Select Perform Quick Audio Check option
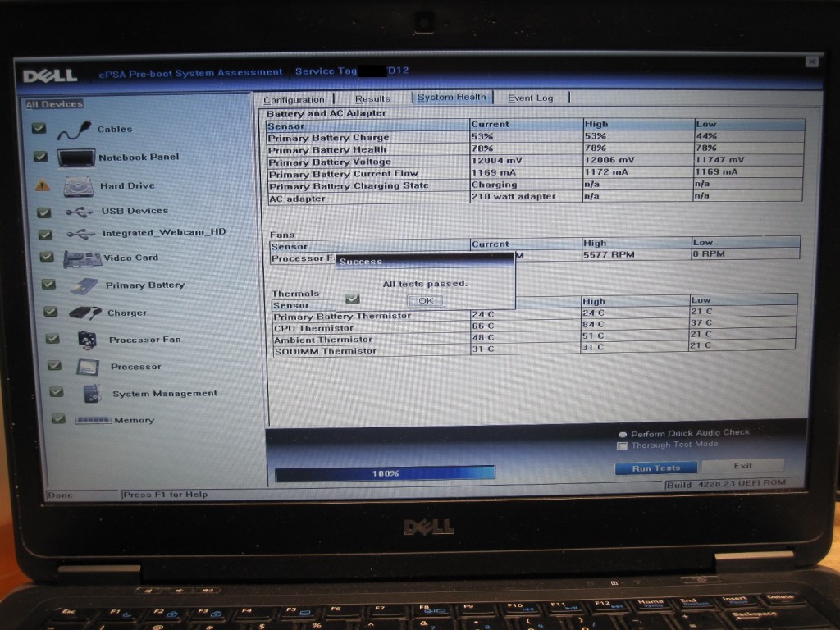 (x=623, y=435)
